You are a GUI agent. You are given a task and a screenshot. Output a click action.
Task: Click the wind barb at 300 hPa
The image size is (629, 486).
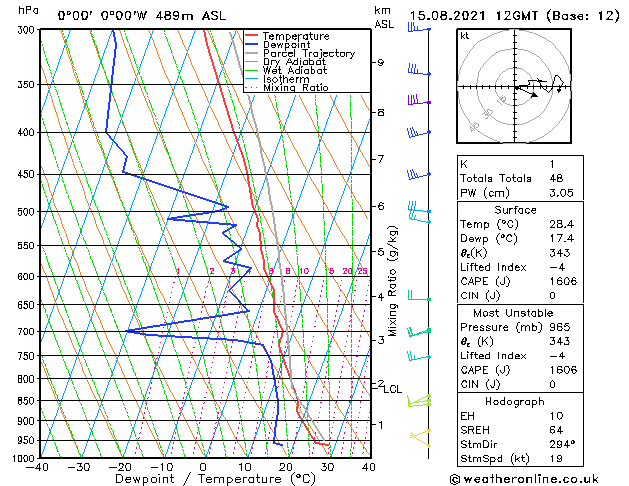click(x=419, y=28)
